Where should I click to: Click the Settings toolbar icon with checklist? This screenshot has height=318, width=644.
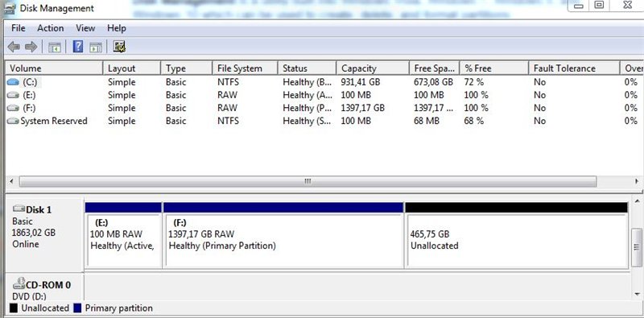coord(119,47)
